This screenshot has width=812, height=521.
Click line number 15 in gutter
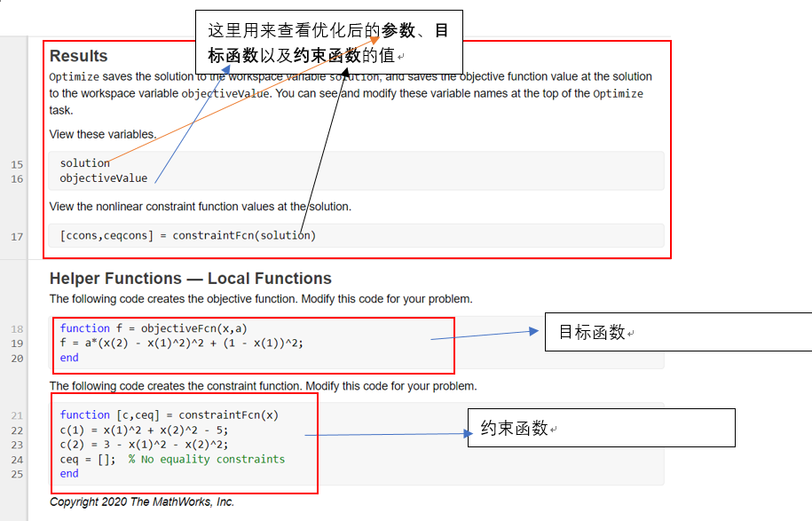17,164
